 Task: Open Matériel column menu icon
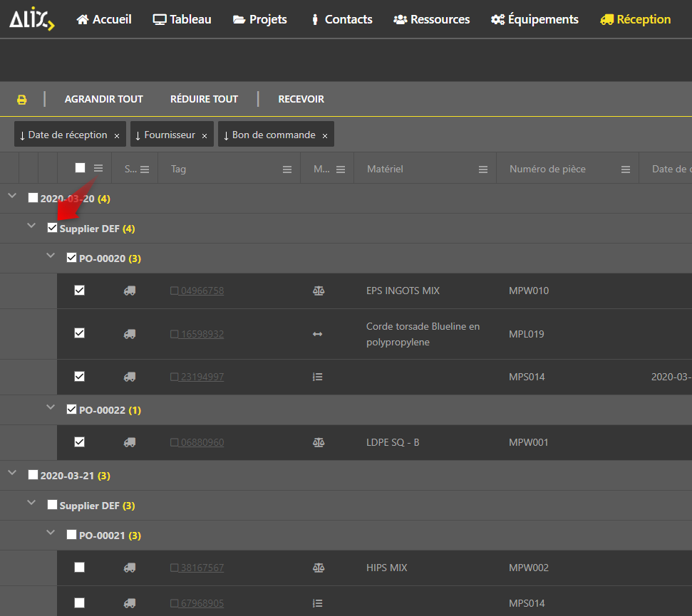point(483,169)
